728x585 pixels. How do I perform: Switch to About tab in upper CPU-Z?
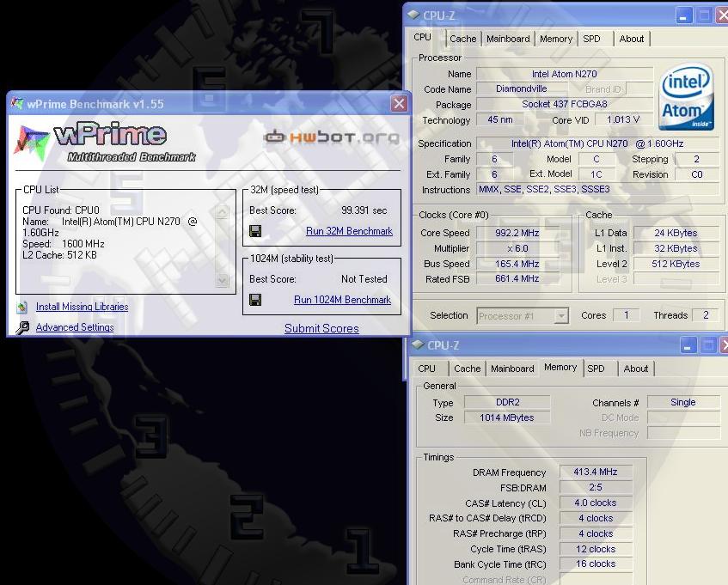pos(632,39)
